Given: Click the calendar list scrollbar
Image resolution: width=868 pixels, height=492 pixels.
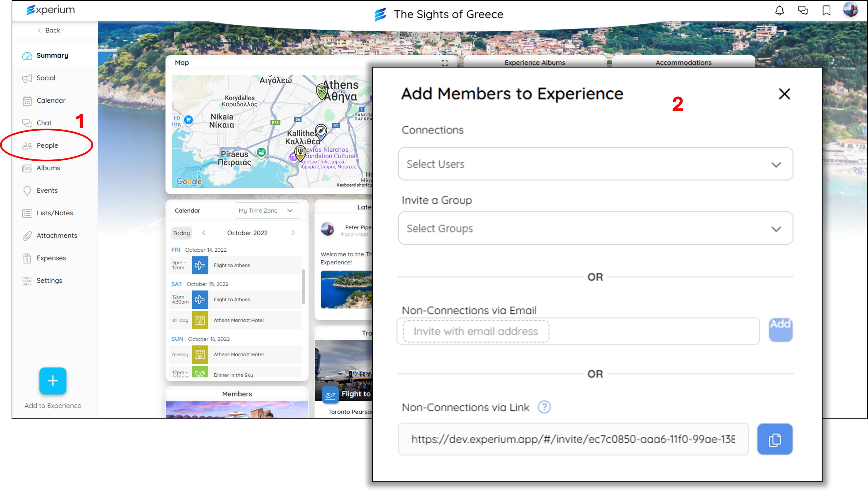Looking at the screenshot, I should [303, 287].
